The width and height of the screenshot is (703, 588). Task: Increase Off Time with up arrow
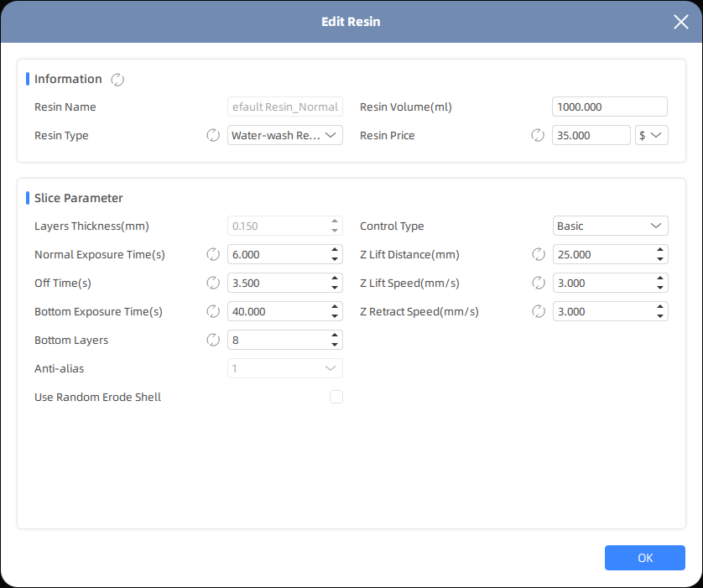coord(335,278)
